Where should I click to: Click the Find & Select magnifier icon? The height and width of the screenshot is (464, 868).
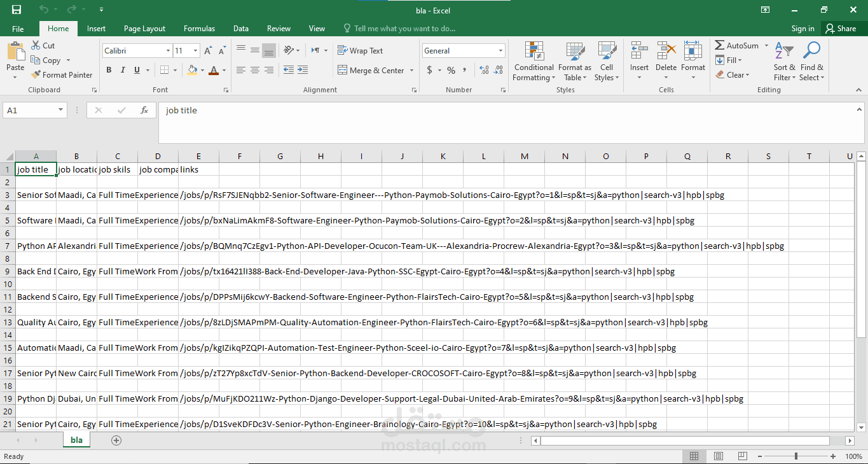(x=812, y=51)
